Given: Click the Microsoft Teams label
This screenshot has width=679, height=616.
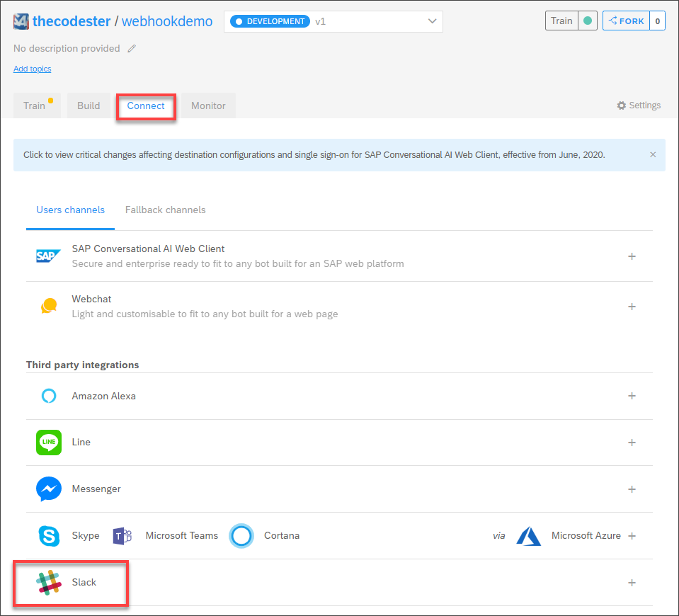Looking at the screenshot, I should pos(182,536).
